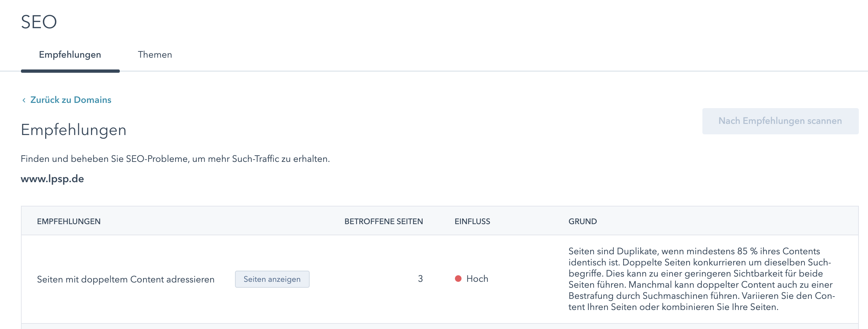
Task: Click the EMPFEHLUNGEN column header
Action: point(69,222)
